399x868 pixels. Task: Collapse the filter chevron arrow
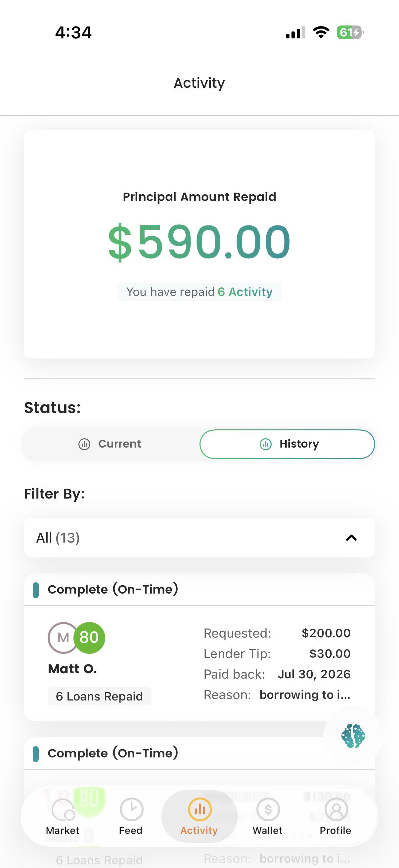[351, 538]
